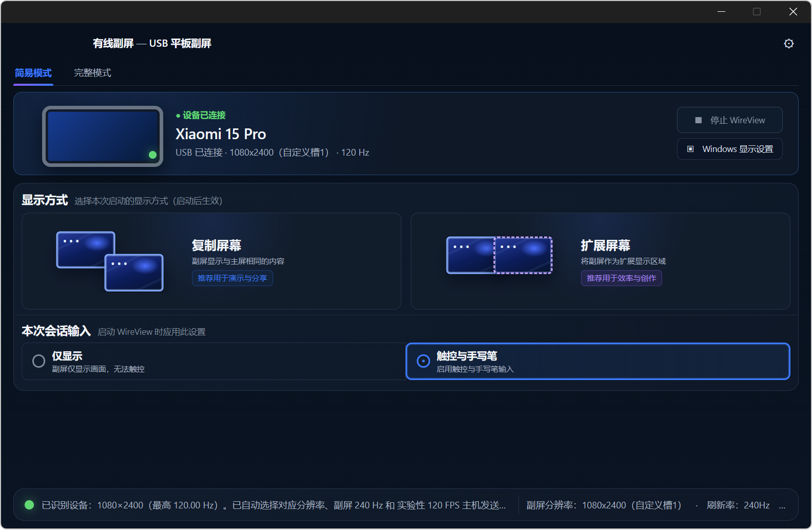Click 将副屏作为扩展显示区域 description
812x530 pixels.
tap(623, 261)
